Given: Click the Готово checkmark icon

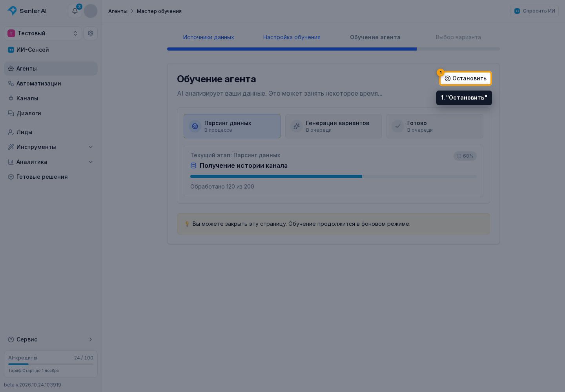Looking at the screenshot, I should point(398,126).
